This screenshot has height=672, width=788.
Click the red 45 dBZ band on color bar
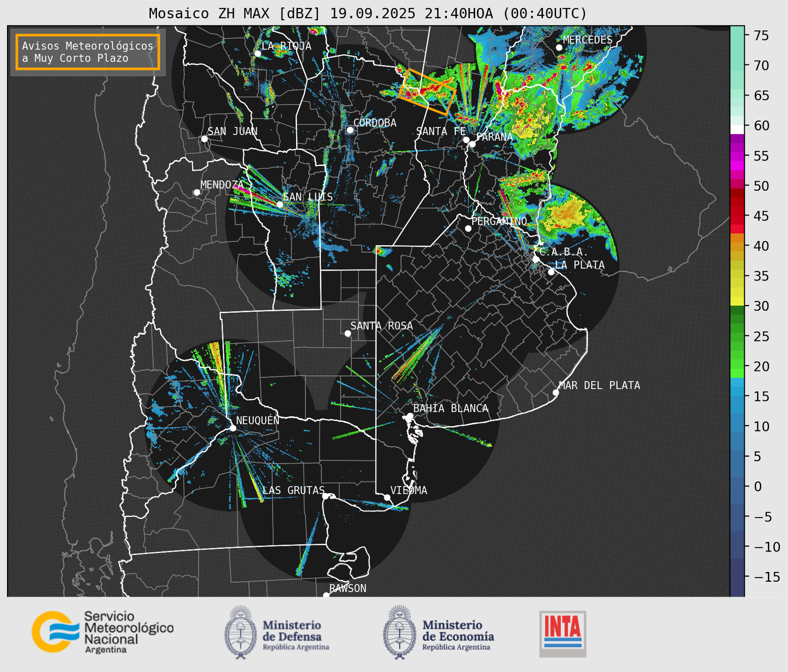(x=737, y=216)
